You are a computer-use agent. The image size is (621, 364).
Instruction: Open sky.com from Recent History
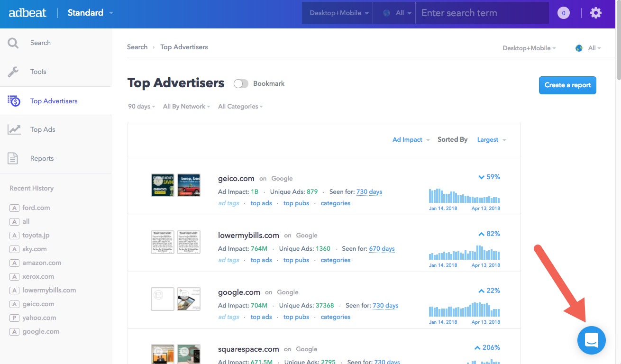tap(35, 249)
